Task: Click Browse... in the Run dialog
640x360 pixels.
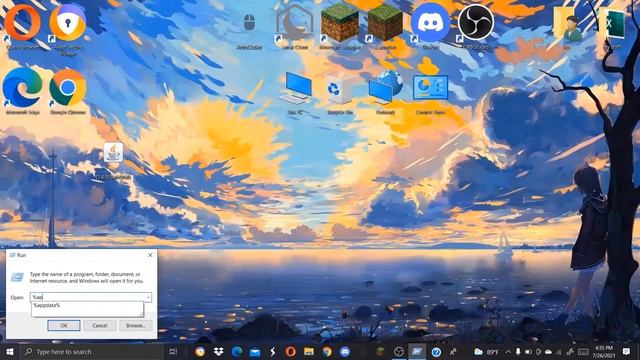Action: [x=136, y=325]
